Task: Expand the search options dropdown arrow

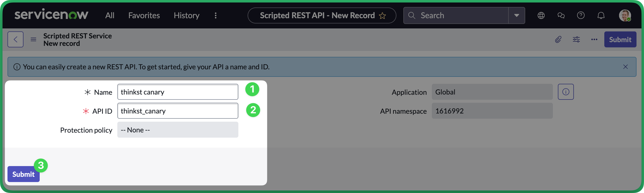Action: click(x=516, y=15)
